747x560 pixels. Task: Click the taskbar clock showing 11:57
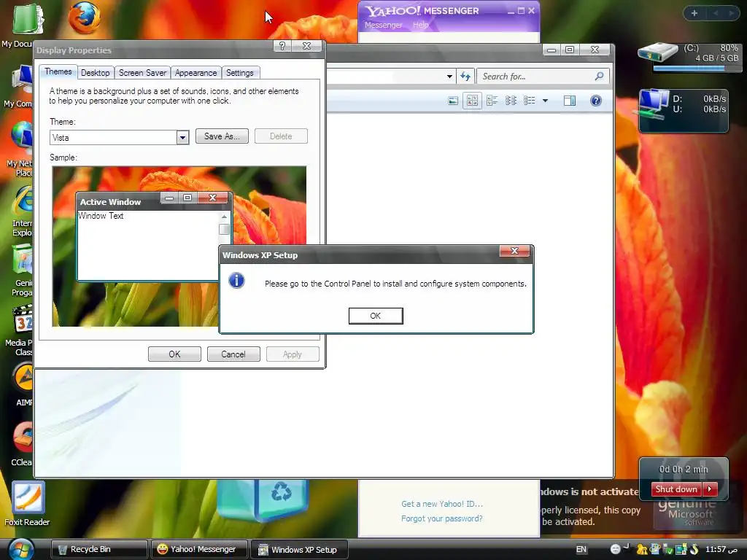721,549
